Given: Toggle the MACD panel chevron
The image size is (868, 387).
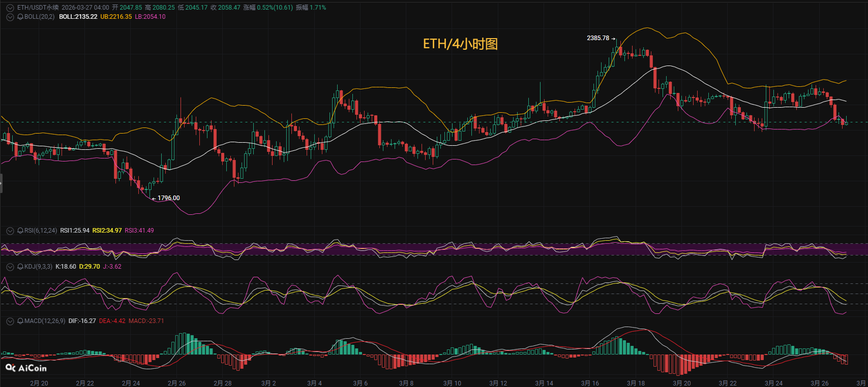Looking at the screenshot, I should (x=10, y=321).
